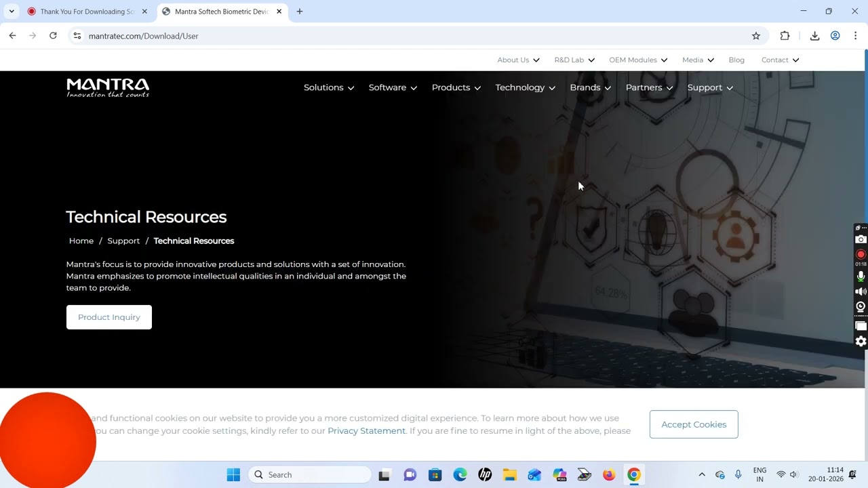This screenshot has width=868, height=488.
Task: Open the Solutions menu
Action: [x=329, y=87]
